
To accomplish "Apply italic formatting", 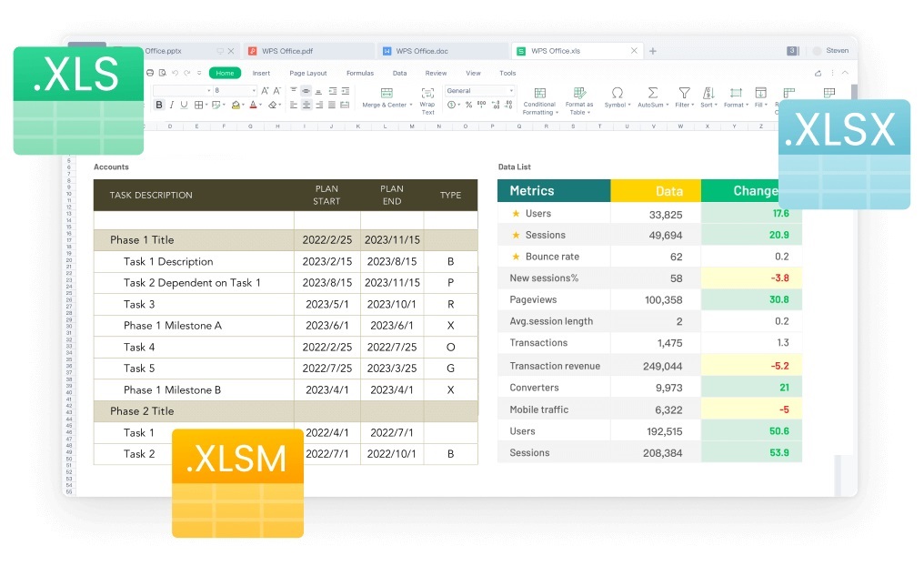I will point(171,103).
